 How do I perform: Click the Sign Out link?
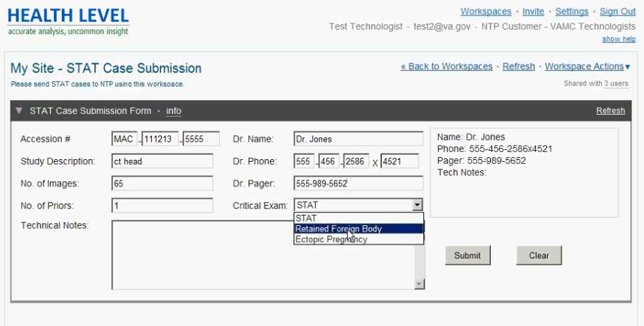(617, 11)
